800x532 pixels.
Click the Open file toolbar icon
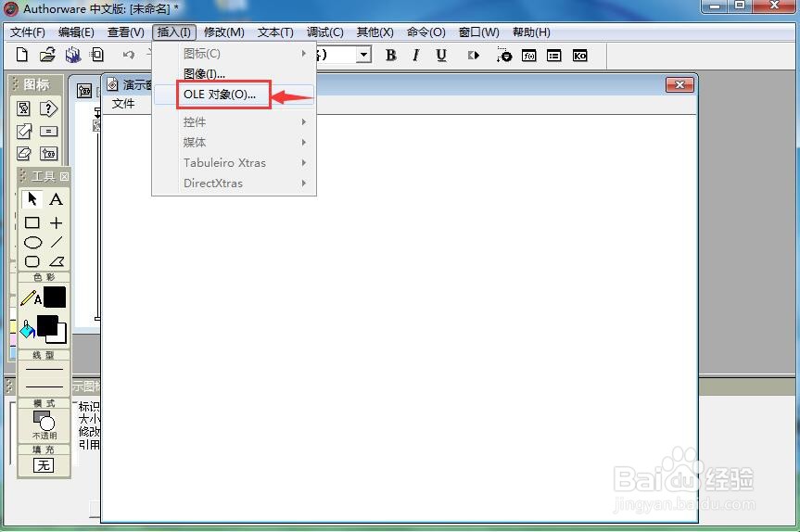pyautogui.click(x=47, y=55)
